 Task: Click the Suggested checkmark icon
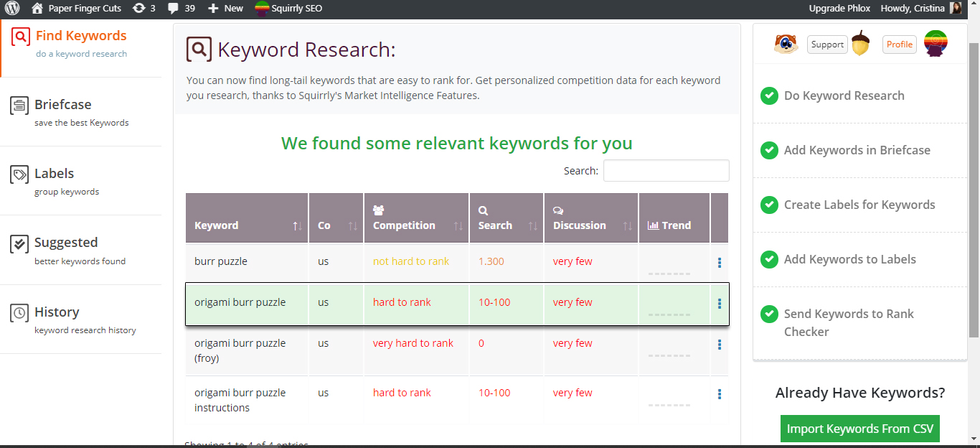[20, 243]
